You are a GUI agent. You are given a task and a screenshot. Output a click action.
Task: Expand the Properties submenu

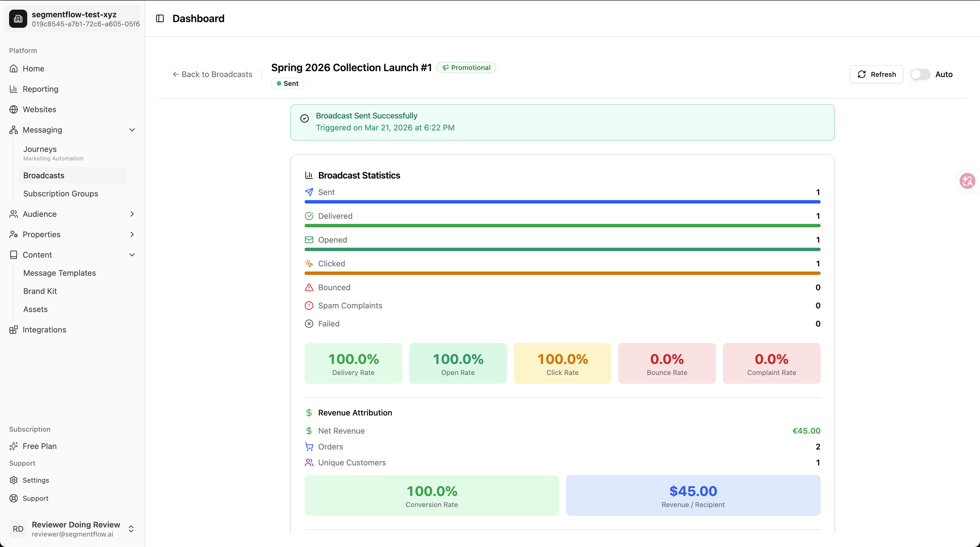132,235
